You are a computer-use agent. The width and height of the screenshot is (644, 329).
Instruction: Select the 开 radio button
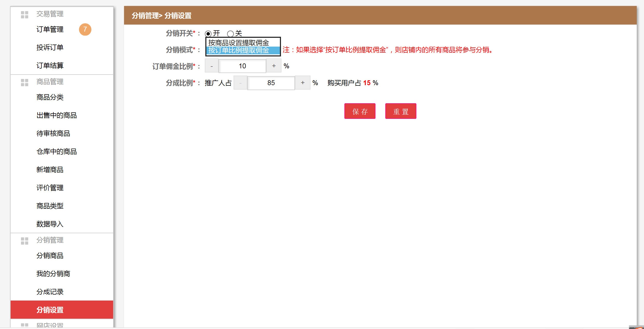(208, 34)
